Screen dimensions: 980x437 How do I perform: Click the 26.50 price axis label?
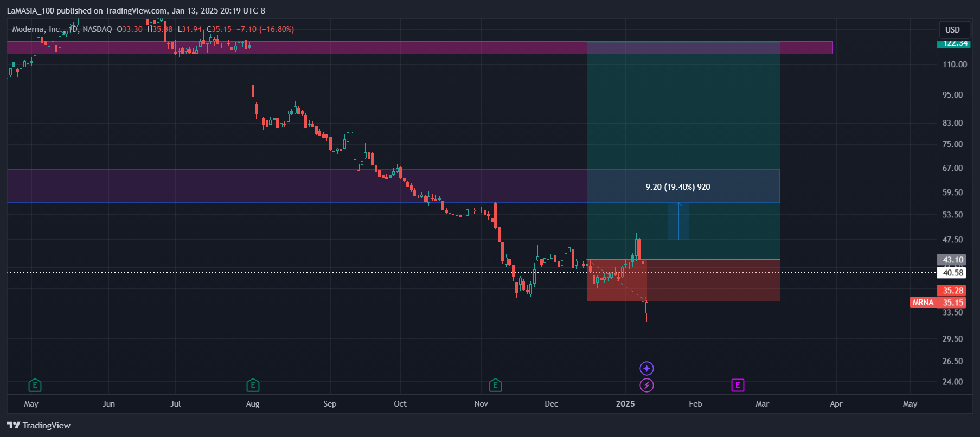pyautogui.click(x=953, y=361)
